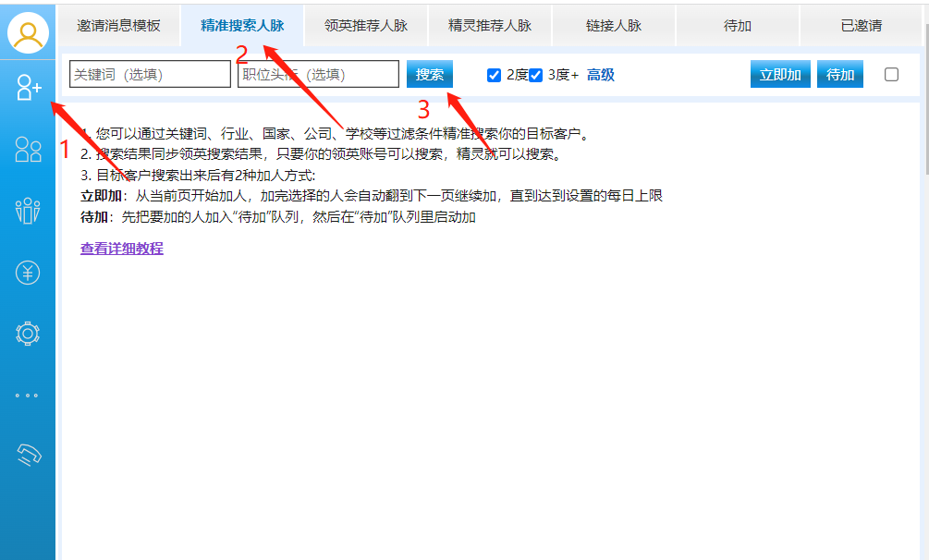This screenshot has width=929, height=560.
Task: Uncheck the 2度 connection checkbox
Action: pyautogui.click(x=495, y=75)
